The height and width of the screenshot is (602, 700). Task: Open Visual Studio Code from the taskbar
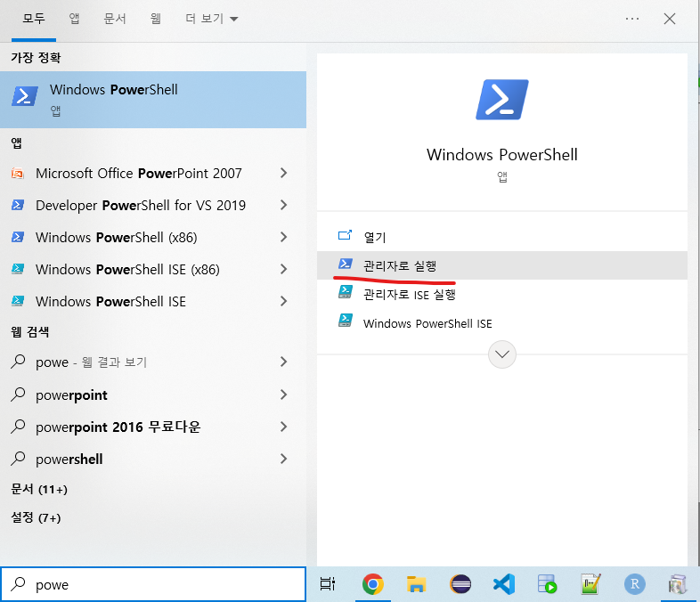pos(504,584)
